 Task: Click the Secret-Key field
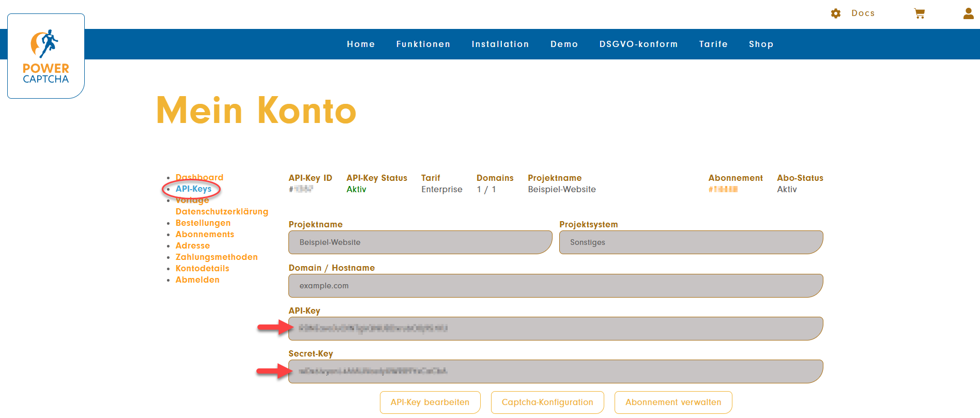[x=555, y=371]
